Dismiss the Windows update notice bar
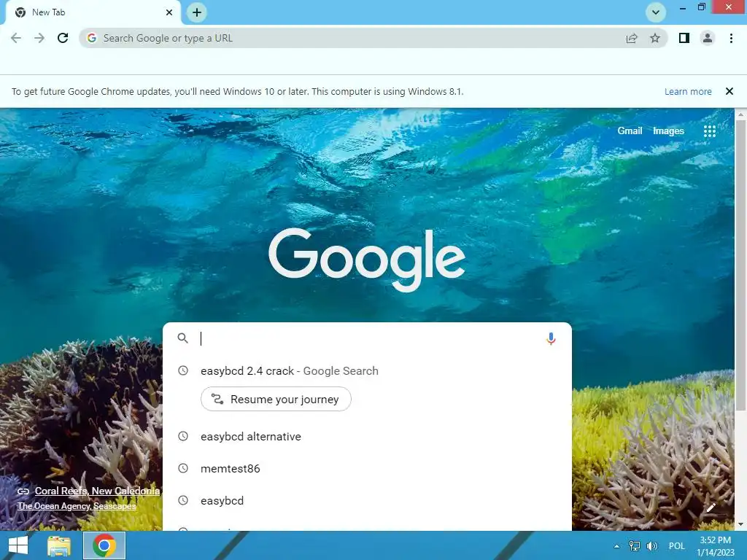 click(x=729, y=91)
